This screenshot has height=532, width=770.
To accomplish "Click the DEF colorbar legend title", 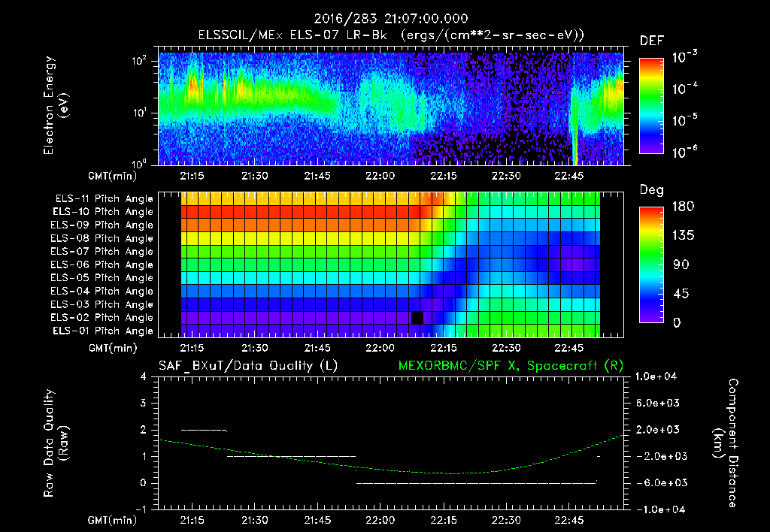I will tap(652, 41).
